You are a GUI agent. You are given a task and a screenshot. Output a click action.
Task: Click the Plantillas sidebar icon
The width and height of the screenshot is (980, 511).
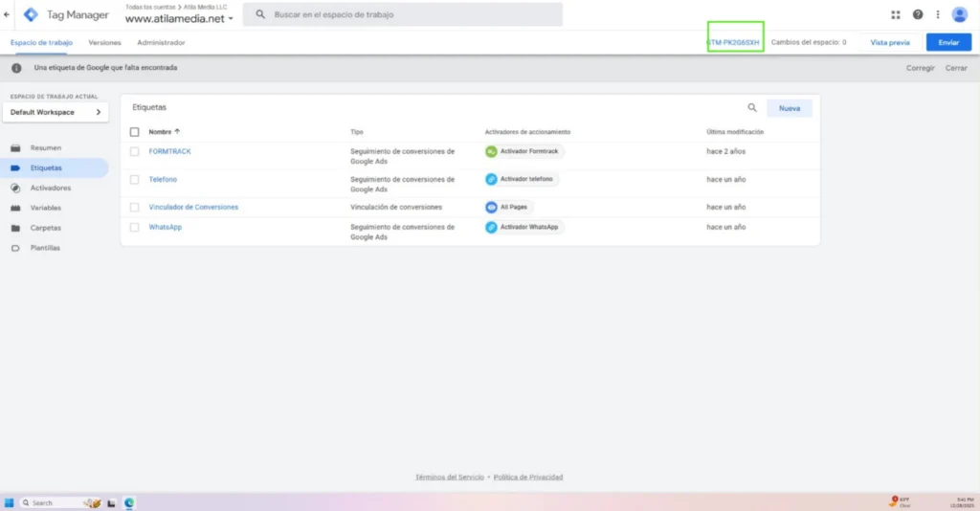click(15, 248)
